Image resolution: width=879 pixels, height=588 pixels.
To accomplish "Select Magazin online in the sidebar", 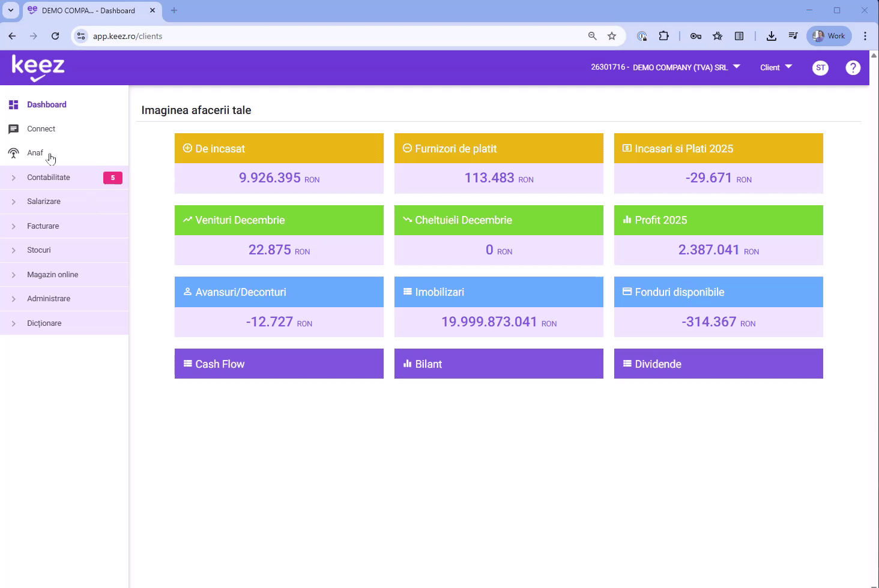I will tap(53, 275).
